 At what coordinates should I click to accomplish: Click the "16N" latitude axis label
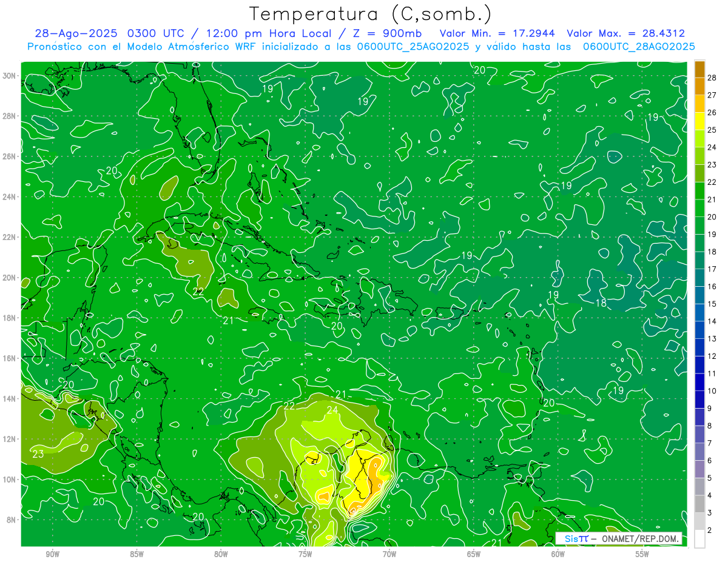(10, 358)
